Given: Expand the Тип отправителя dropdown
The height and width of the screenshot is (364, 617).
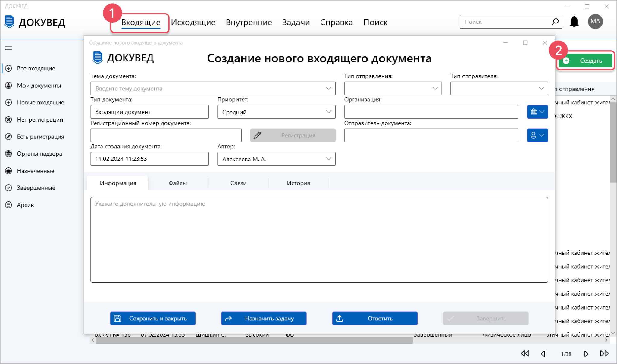Looking at the screenshot, I should point(541,88).
